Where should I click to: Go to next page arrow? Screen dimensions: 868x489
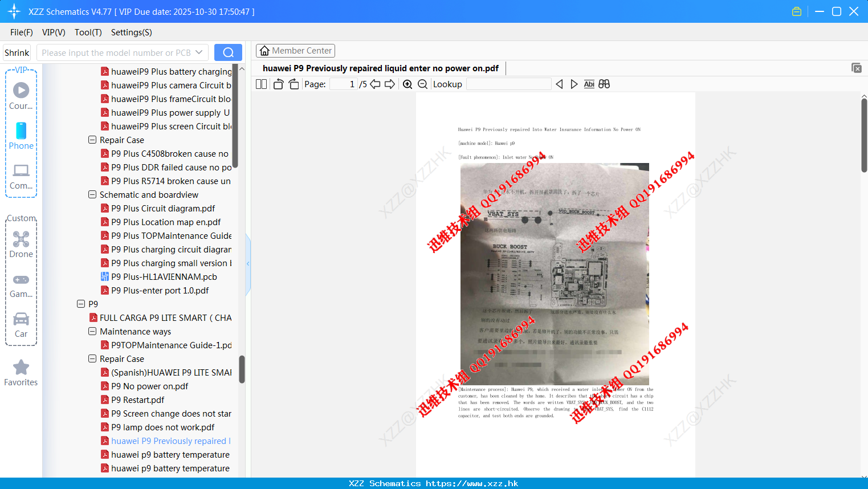390,84
